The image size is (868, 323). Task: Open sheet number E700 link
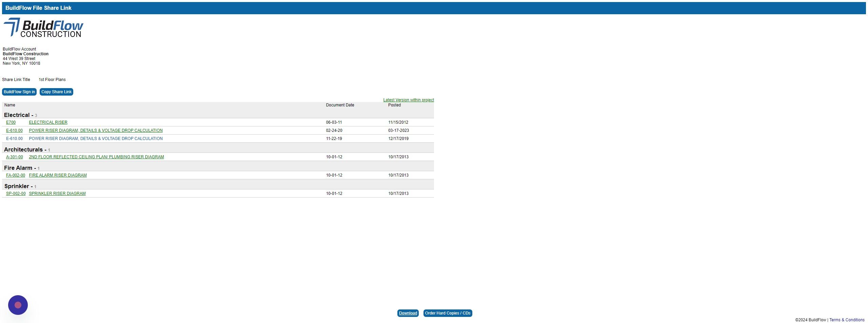(11, 122)
